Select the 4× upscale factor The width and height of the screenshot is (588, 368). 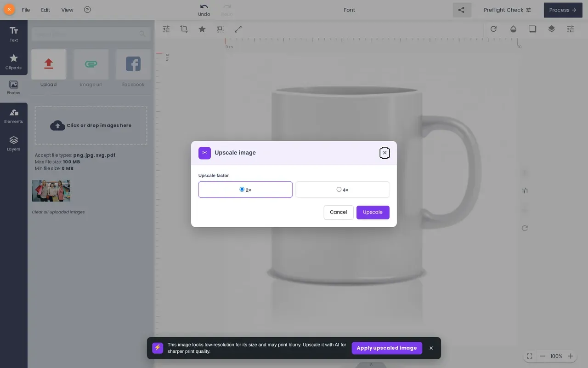point(343,190)
